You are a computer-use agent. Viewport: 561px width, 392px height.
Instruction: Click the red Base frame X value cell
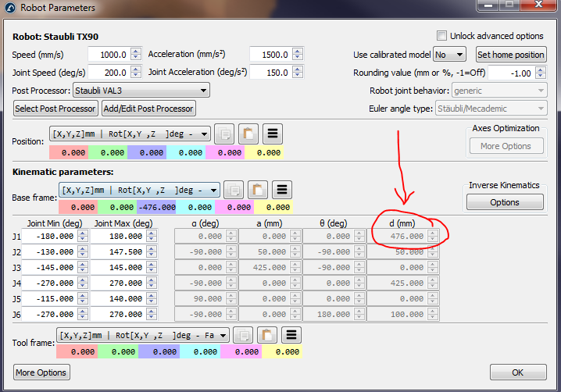pos(78,207)
